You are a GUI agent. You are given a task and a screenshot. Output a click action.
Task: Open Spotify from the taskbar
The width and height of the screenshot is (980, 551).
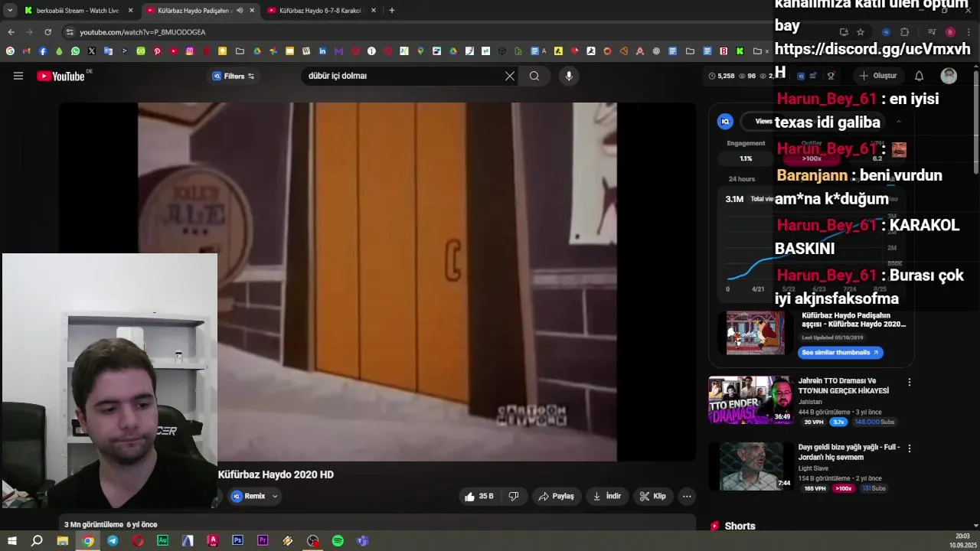pyautogui.click(x=338, y=540)
